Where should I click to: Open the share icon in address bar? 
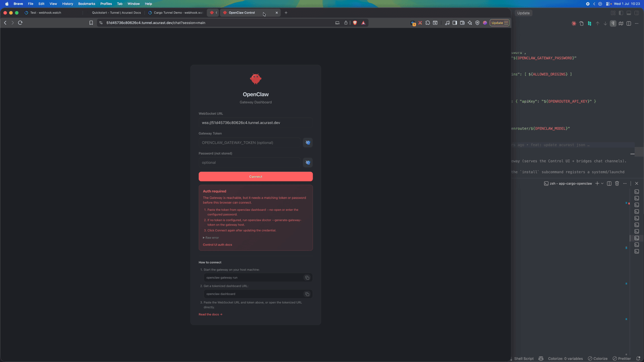[346, 23]
